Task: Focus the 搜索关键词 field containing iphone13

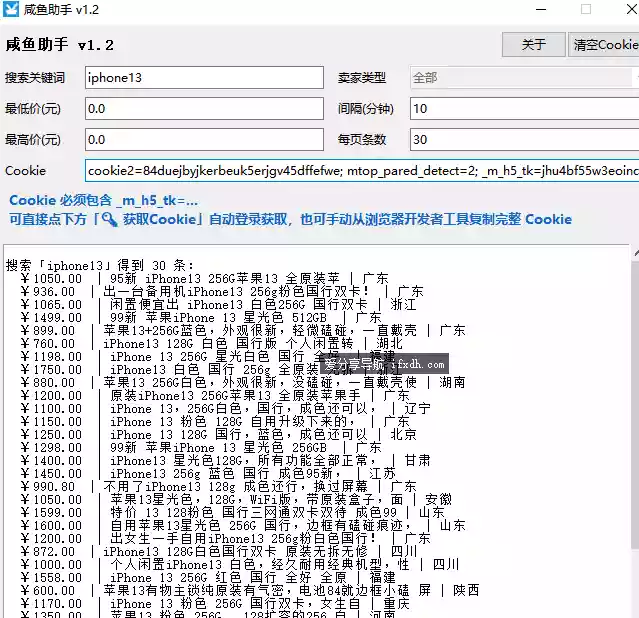Action: click(x=204, y=77)
